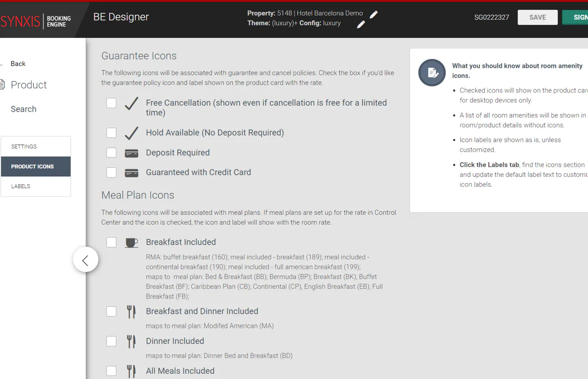588x379 pixels.
Task: Click the Guarantee Icons heading
Action: [139, 56]
